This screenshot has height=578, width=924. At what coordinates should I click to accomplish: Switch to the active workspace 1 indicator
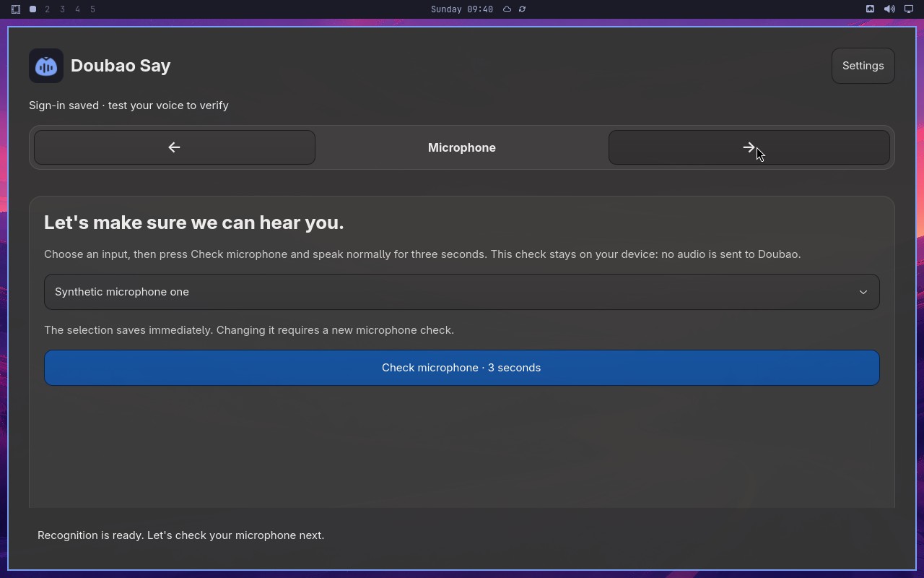point(32,9)
